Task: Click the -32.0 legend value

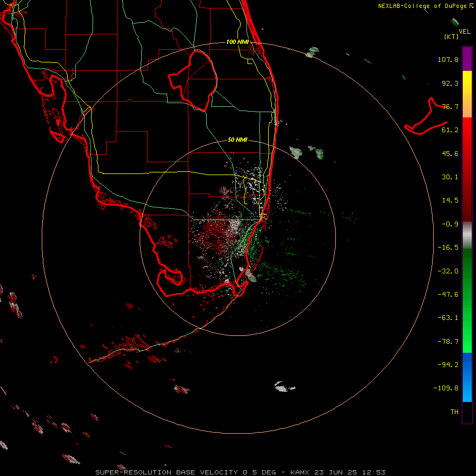Action: 448,271
